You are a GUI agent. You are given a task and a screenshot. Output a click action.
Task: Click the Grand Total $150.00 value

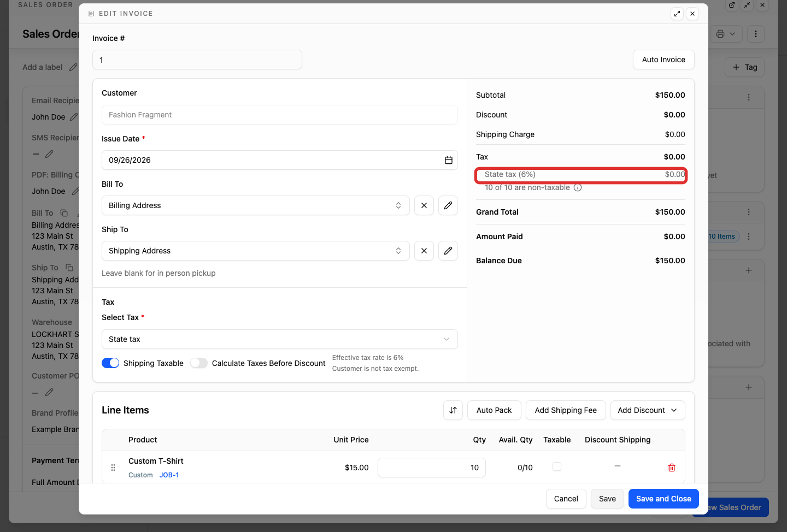670,212
